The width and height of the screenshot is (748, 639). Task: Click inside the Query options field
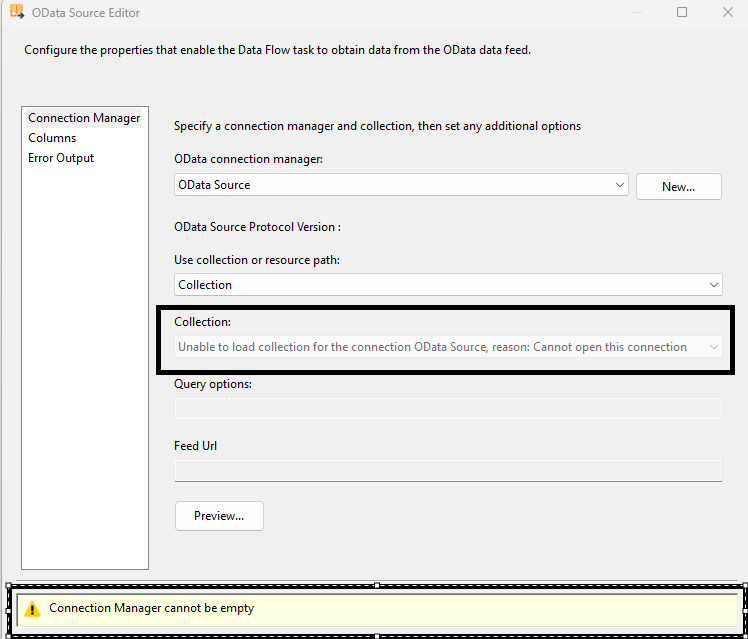tap(448, 408)
